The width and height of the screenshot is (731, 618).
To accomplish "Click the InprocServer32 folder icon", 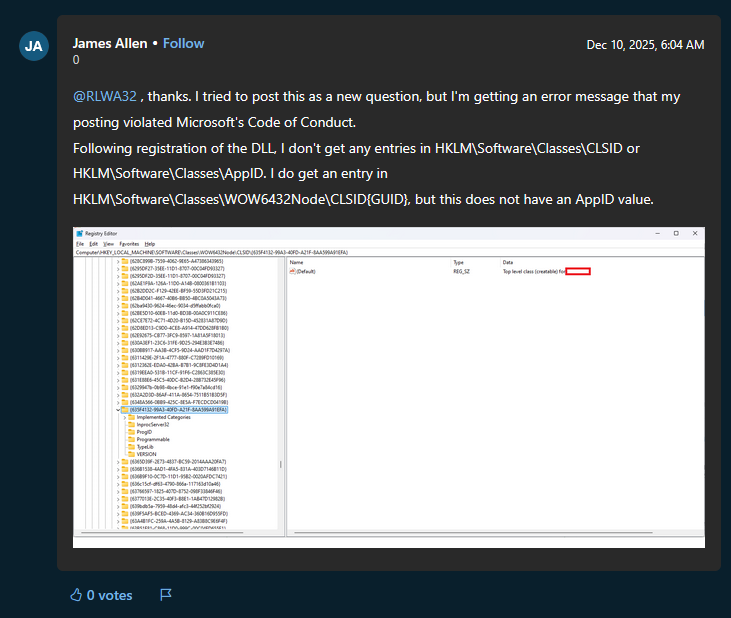I will click(132, 425).
